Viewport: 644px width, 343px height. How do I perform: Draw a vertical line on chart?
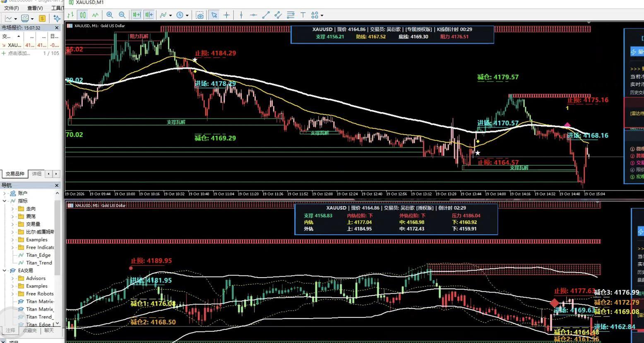(x=241, y=15)
